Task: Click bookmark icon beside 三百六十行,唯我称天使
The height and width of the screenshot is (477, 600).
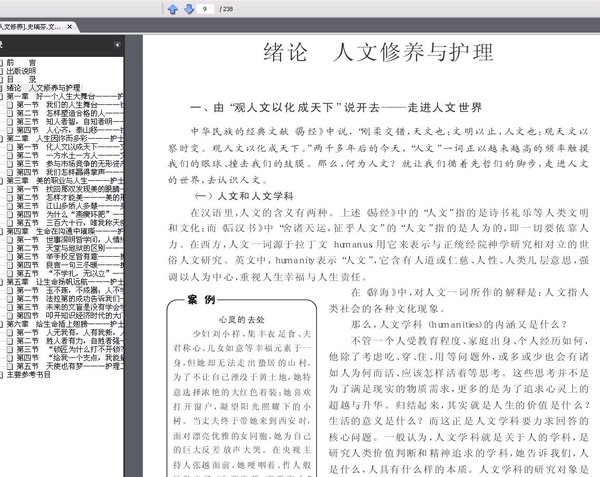Action: pos(10,223)
